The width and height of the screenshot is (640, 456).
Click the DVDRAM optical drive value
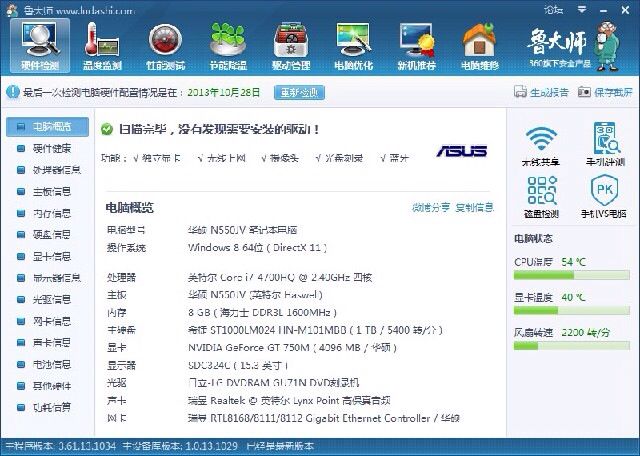(x=273, y=383)
